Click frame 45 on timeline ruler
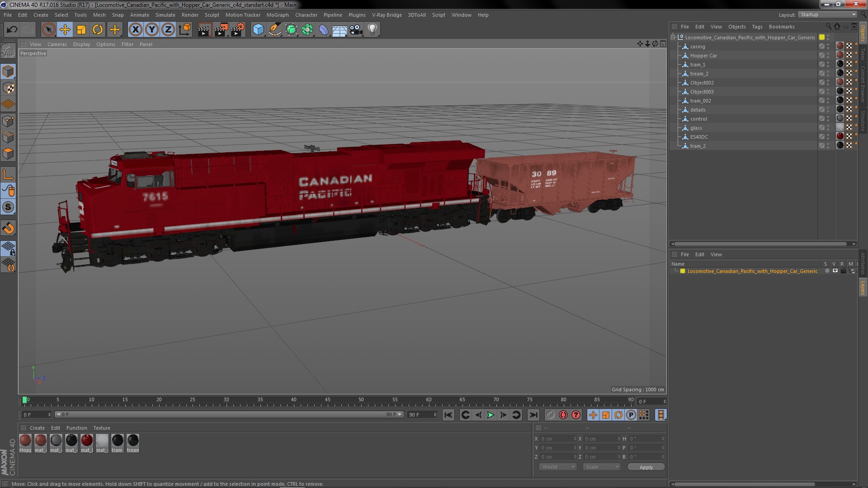Viewport: 868px width, 488px height. (x=327, y=400)
